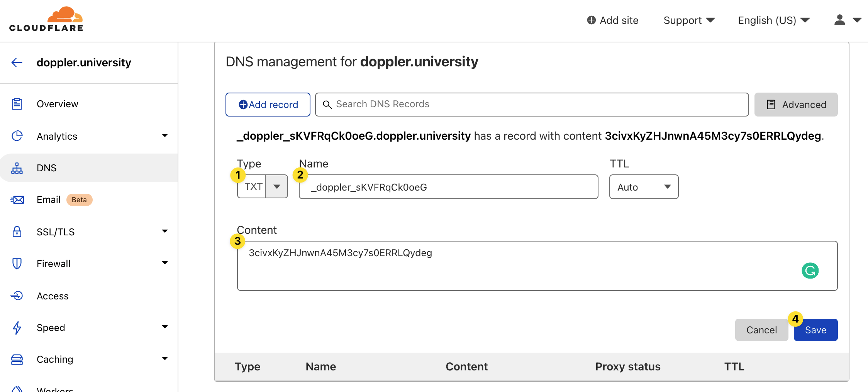Save the DNS record
This screenshot has height=392, width=868.
pyautogui.click(x=816, y=330)
